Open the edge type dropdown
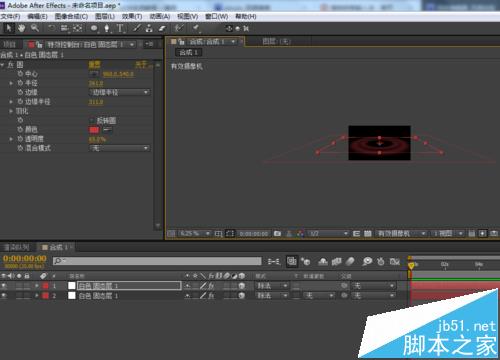Image resolution: width=500 pixels, height=360 pixels. point(120,92)
